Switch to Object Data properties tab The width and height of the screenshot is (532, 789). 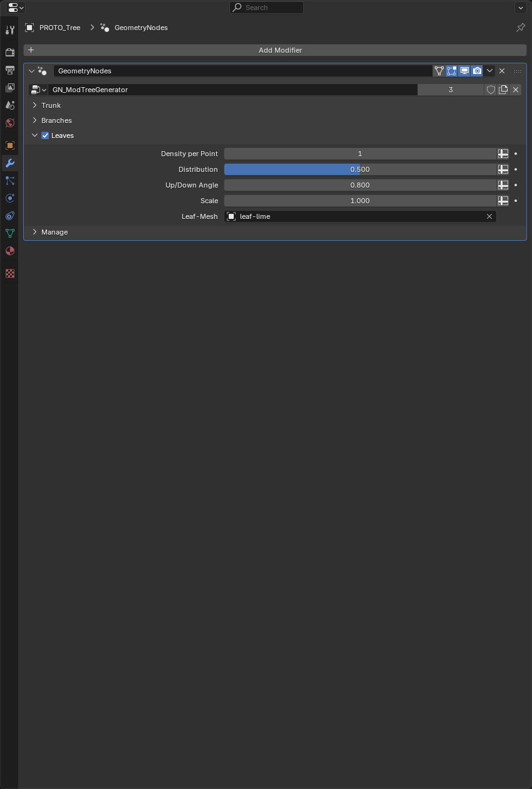pyautogui.click(x=9, y=233)
